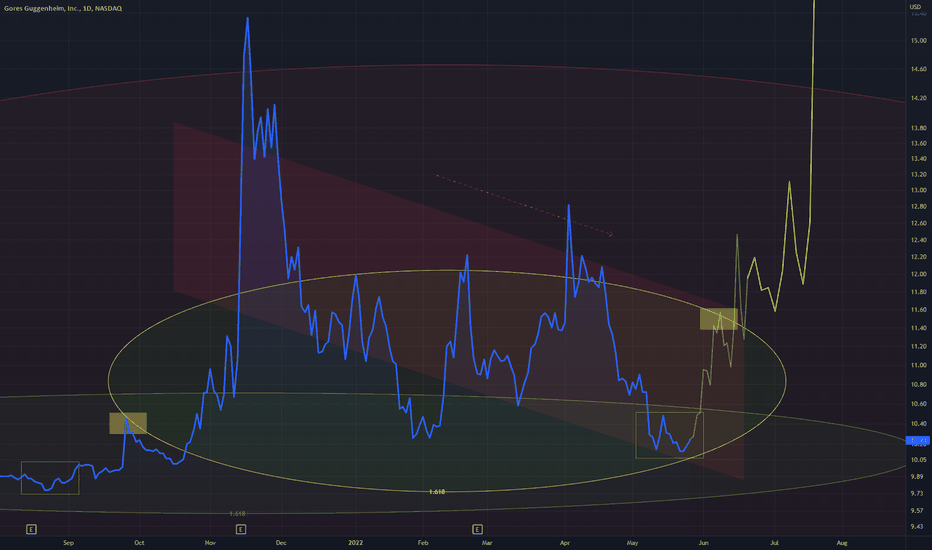Click the 11.20 price axis label
The width and height of the screenshot is (932, 550).
pos(918,346)
